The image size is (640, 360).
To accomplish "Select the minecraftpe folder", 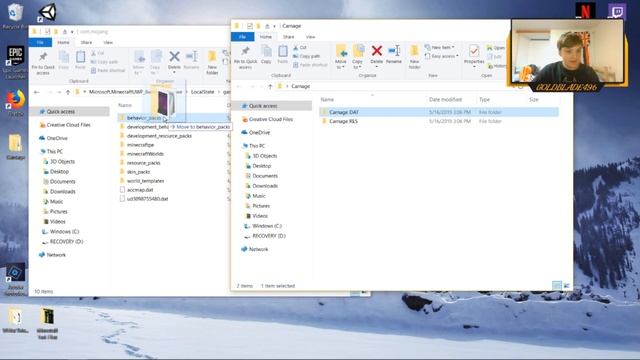I will click(140, 145).
